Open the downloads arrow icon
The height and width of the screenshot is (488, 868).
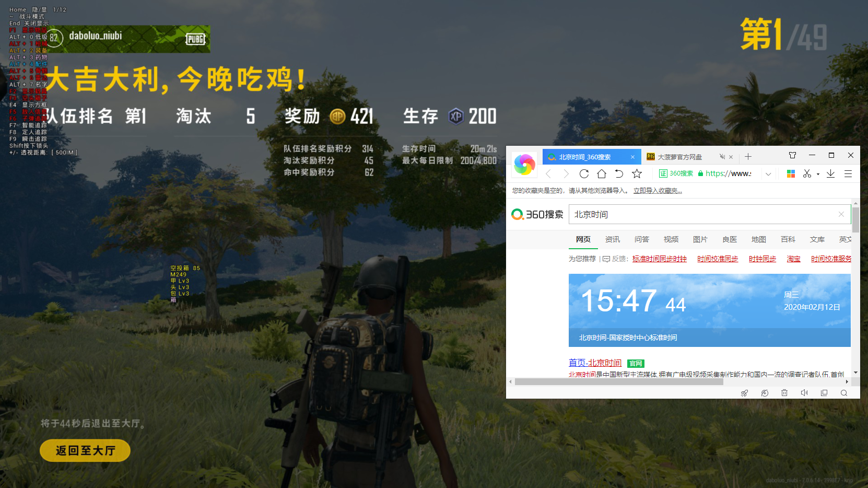tap(830, 173)
